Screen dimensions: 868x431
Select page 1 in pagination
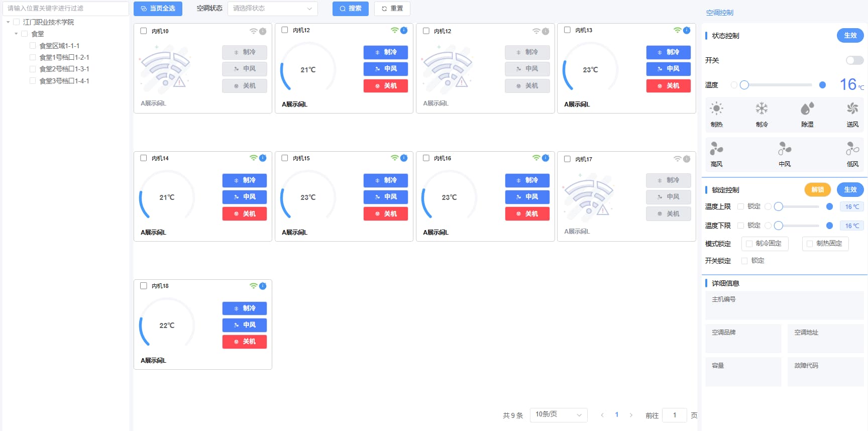[x=616, y=415]
